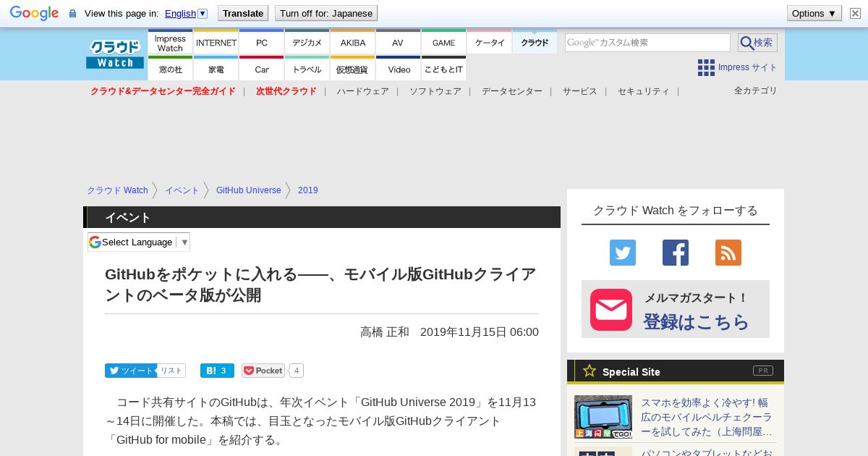Close the Google translate bar

click(855, 13)
